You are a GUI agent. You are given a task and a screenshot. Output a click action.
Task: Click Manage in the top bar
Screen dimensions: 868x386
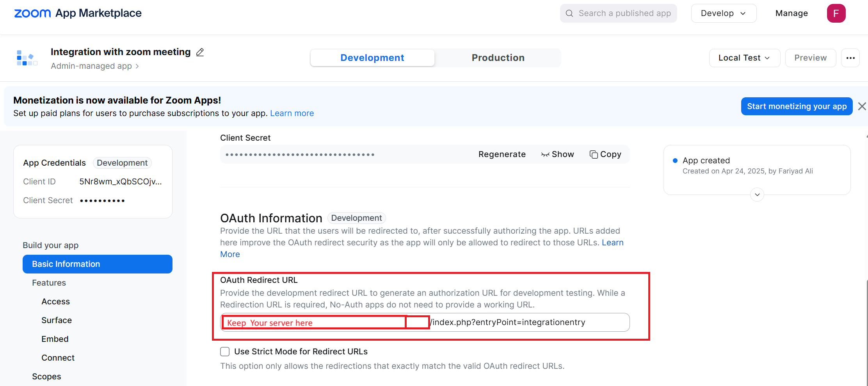point(792,13)
